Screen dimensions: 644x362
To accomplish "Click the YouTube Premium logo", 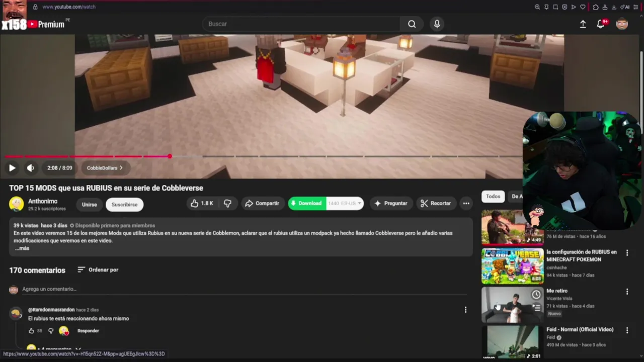I will pyautogui.click(x=46, y=24).
